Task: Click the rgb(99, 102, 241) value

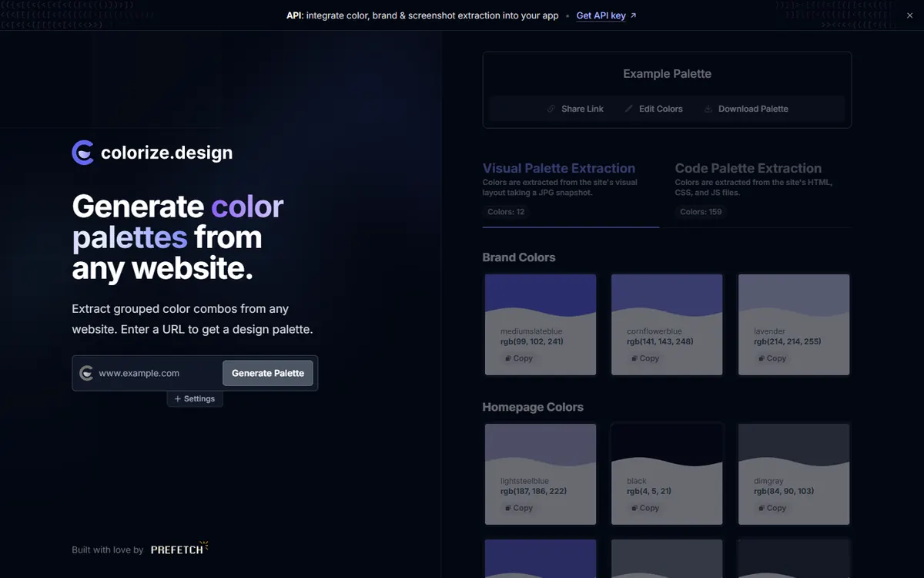Action: [532, 341]
